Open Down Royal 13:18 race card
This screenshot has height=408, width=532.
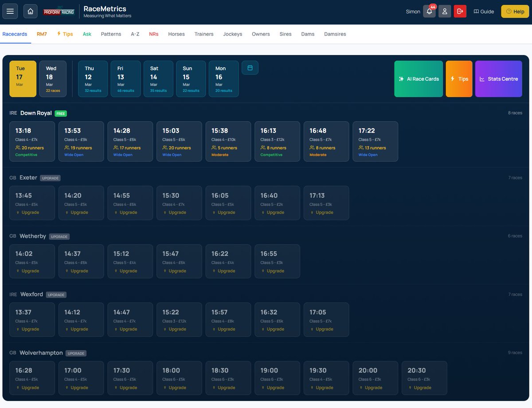32,141
